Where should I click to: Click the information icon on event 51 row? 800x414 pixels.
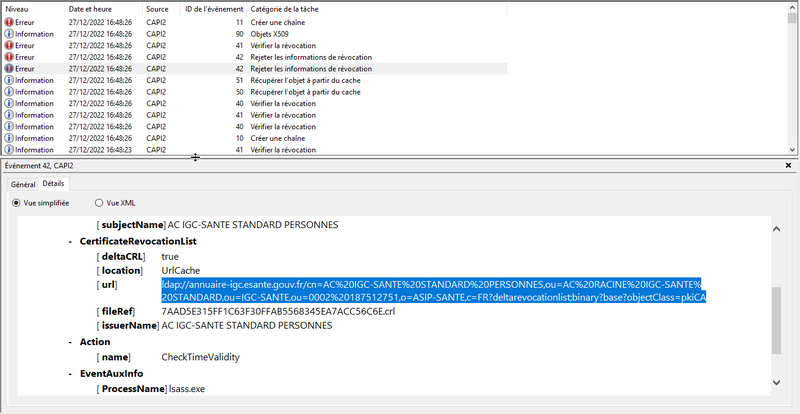(9, 80)
